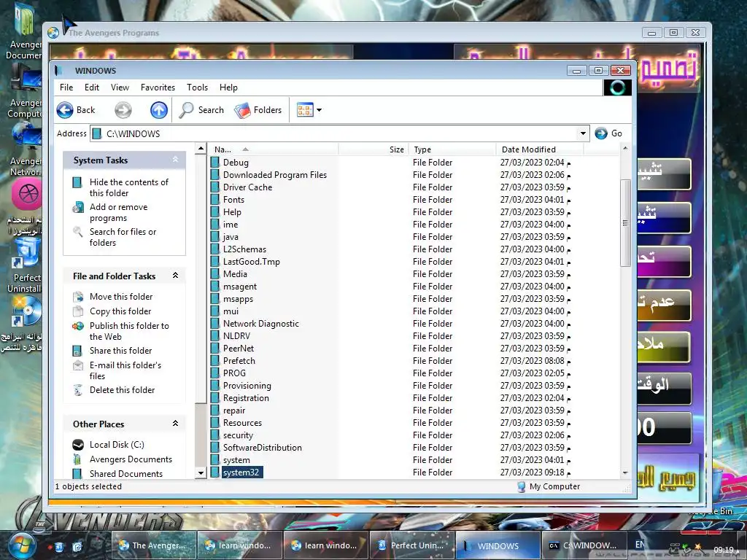The image size is (747, 560).
Task: Click the C:\WINDOWS address field
Action: pos(333,134)
